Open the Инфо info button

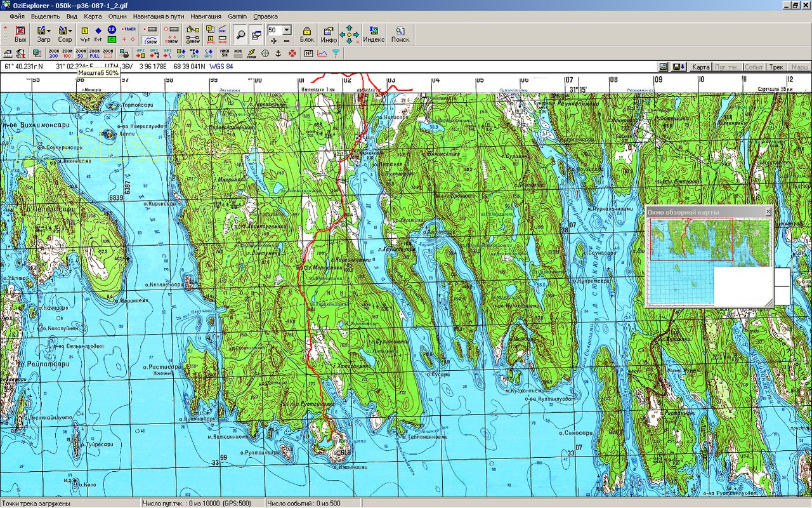[329, 34]
